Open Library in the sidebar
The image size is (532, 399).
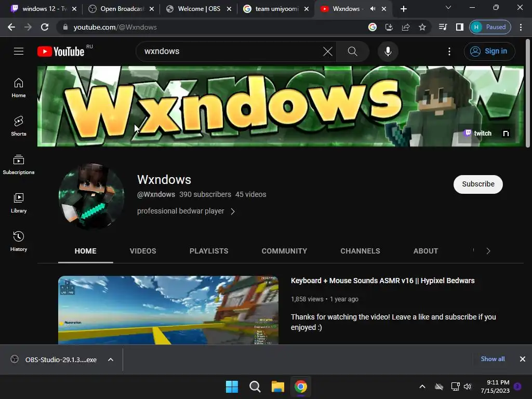(19, 203)
